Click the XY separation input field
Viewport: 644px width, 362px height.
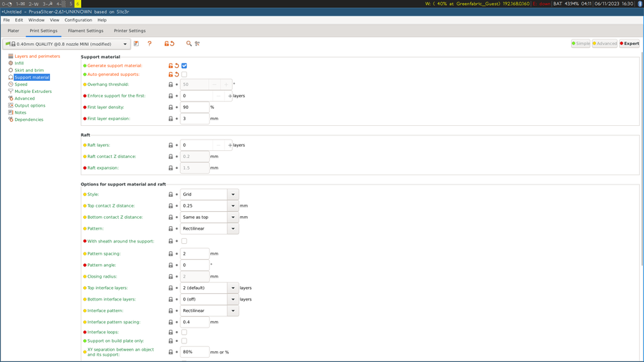(195, 352)
